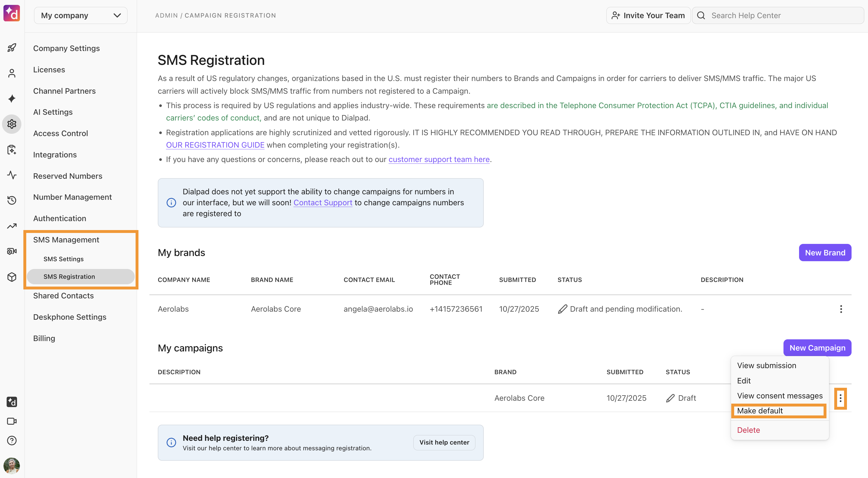Image resolution: width=868 pixels, height=478 pixels.
Task: Click the info icon in campaign notice
Action: 171,203
